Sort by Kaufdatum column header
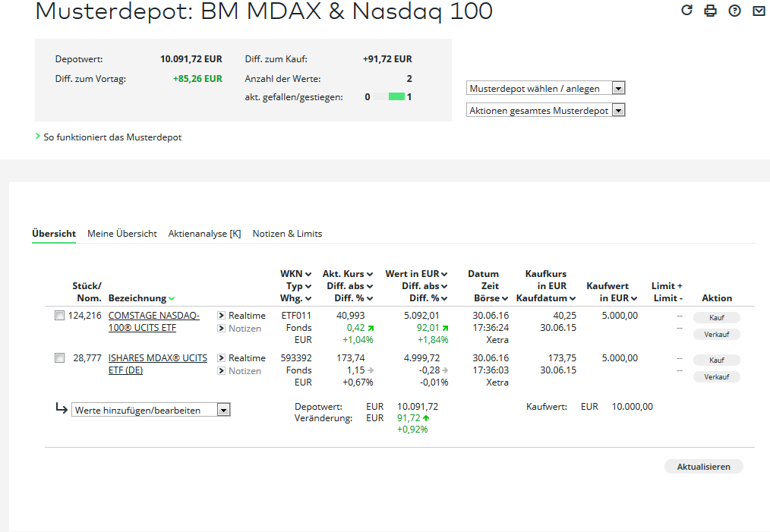This screenshot has width=770, height=532. (x=545, y=298)
